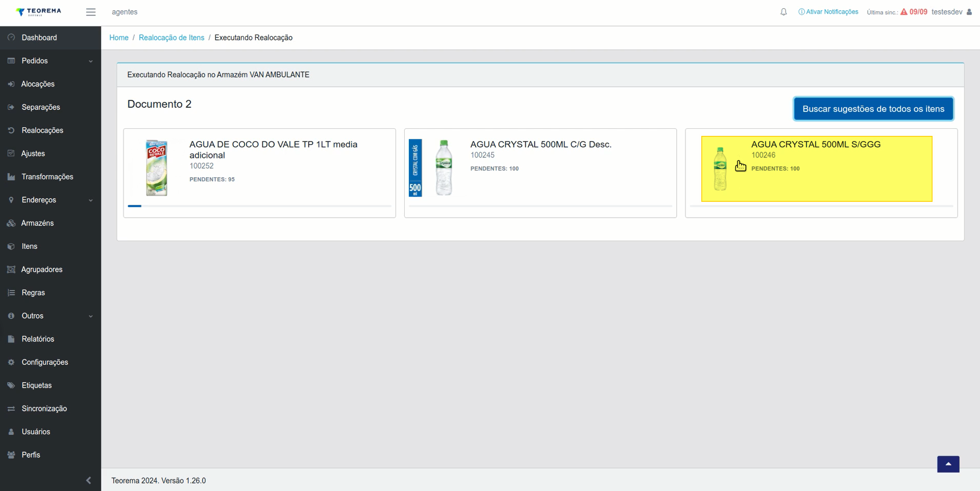Click the Endereços pin icon
Screen dimensions: 980x491
pos(11,200)
